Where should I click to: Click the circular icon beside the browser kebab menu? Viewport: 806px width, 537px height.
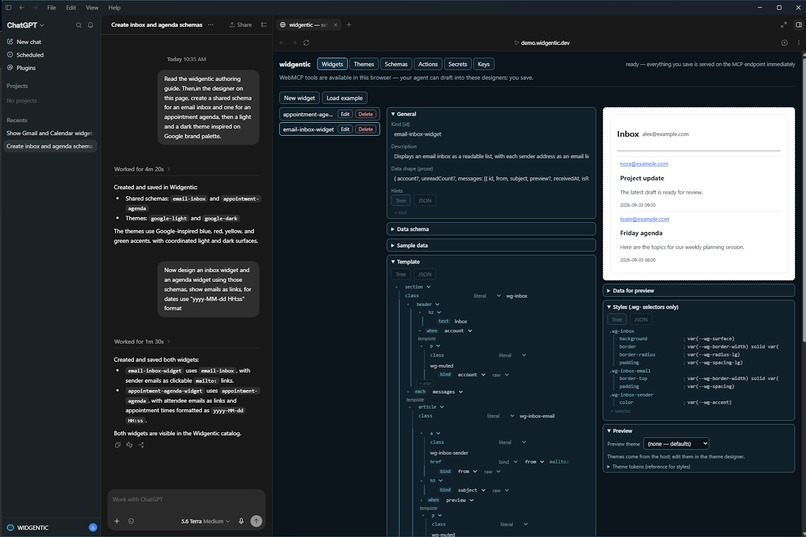coord(784,43)
